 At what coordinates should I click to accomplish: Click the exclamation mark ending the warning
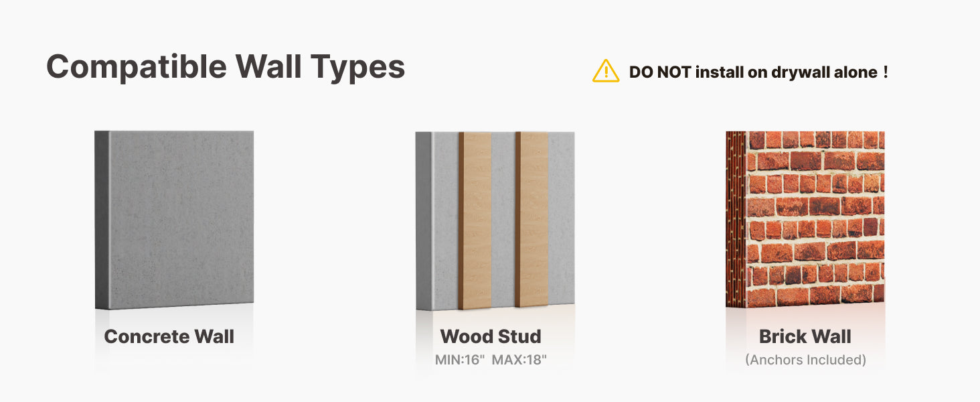tap(886, 72)
